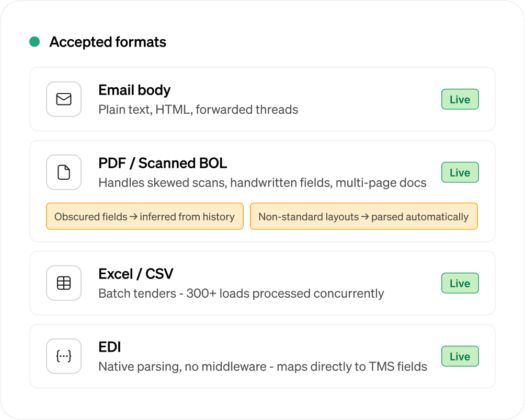Image resolution: width=525 pixels, height=420 pixels.
Task: Open the PDF / Scanned BOL title
Action: pos(163,163)
